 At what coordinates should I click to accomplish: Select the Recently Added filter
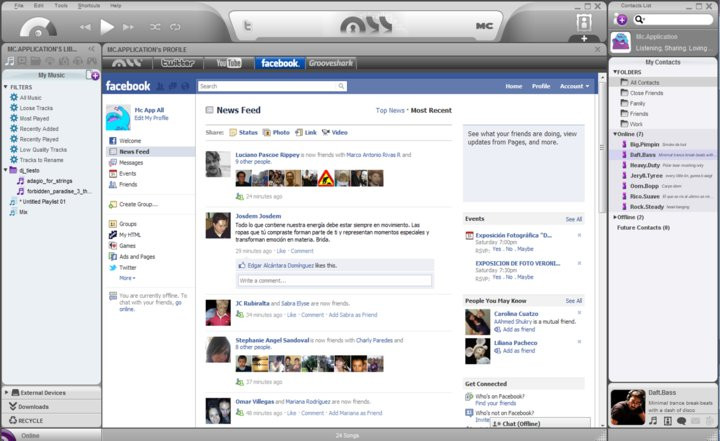[39, 129]
